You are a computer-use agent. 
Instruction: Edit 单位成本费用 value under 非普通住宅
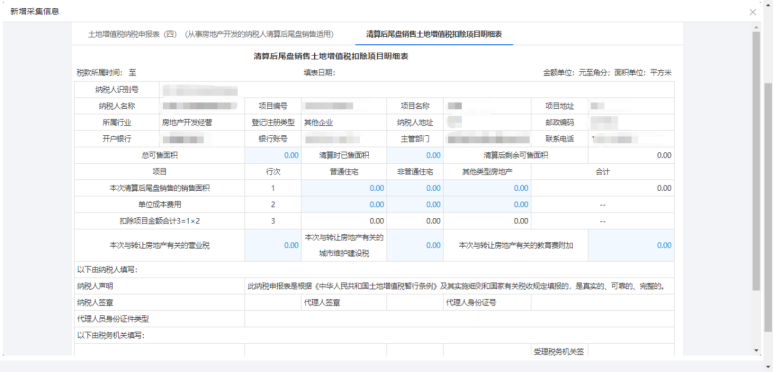[x=415, y=204]
